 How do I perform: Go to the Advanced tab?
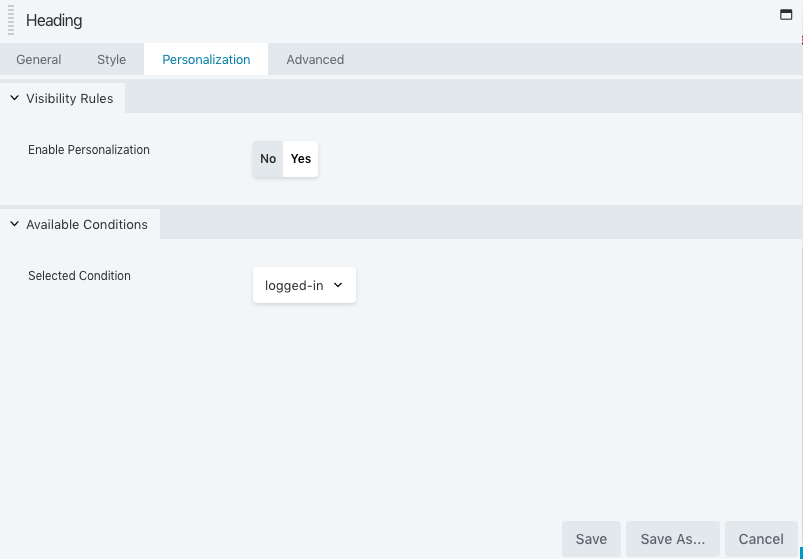(x=315, y=59)
